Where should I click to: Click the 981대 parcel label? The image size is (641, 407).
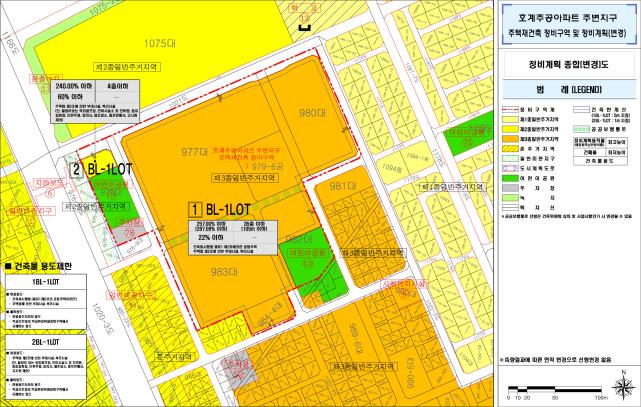343,186
